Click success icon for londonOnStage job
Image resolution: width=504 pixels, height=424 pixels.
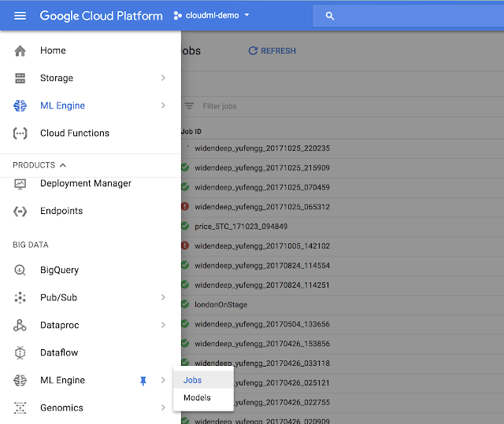click(185, 304)
